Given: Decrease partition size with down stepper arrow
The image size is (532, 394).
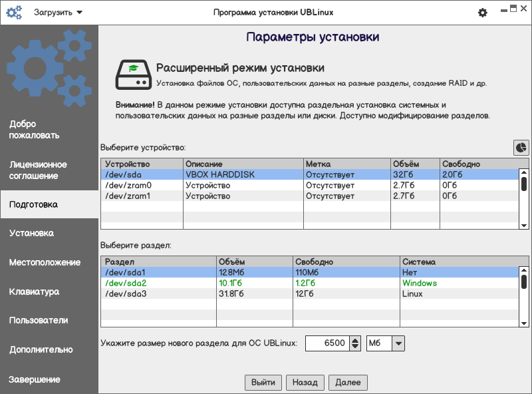Looking at the screenshot, I should click(355, 347).
